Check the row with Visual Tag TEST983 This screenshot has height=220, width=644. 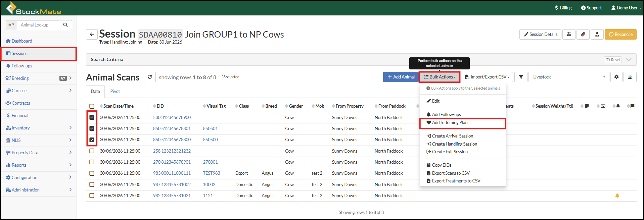(x=92, y=173)
